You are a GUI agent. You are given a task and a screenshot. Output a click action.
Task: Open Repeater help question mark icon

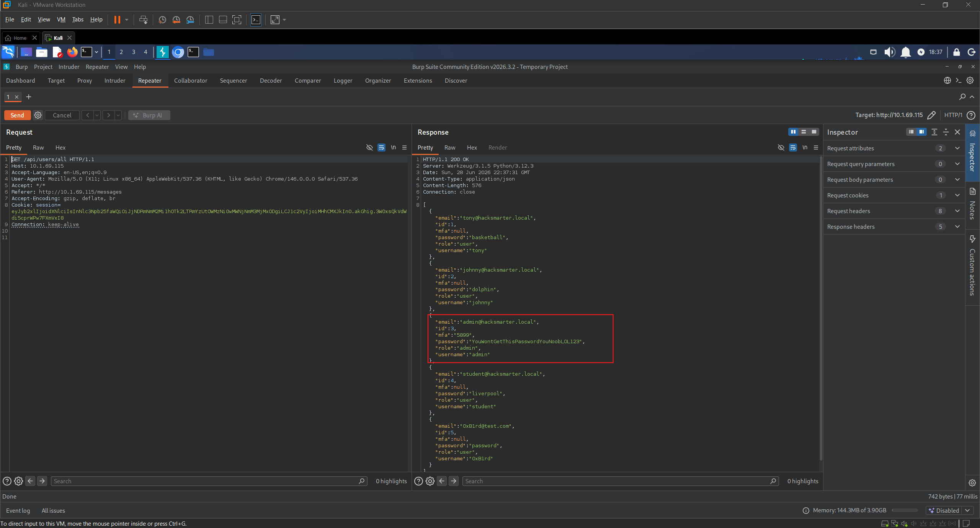[x=971, y=115]
